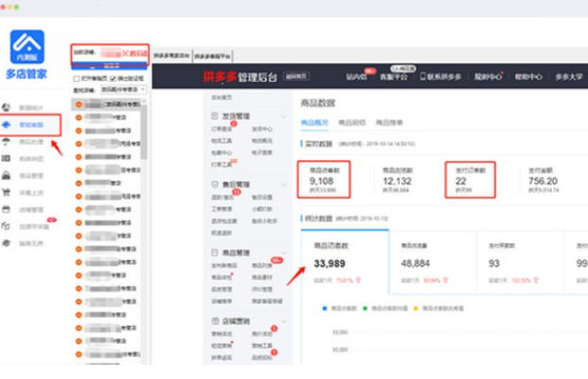Viewport: 588px width, 379px height.
Task: Click the 多店管家 app logo
Action: (27, 51)
